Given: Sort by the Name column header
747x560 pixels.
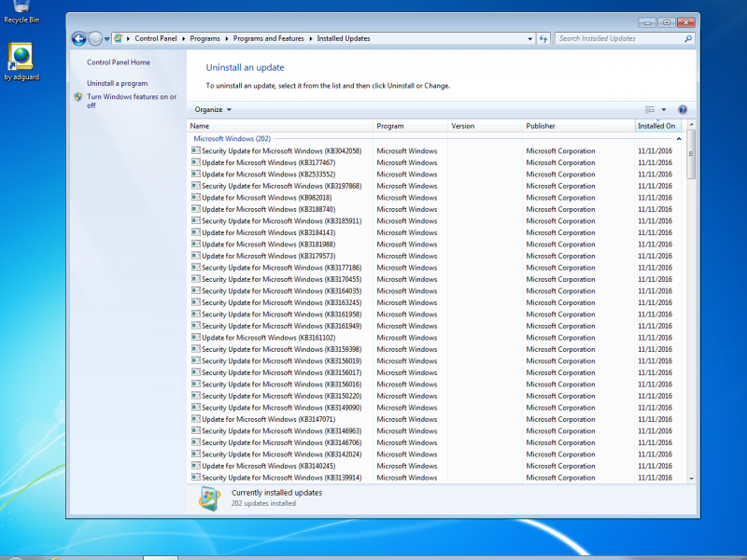Looking at the screenshot, I should click(x=280, y=126).
